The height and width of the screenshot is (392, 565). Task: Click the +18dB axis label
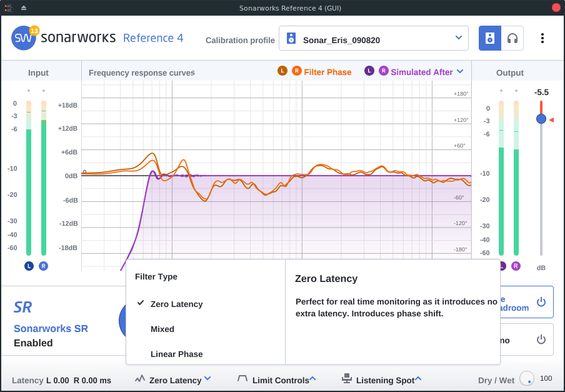(x=67, y=105)
